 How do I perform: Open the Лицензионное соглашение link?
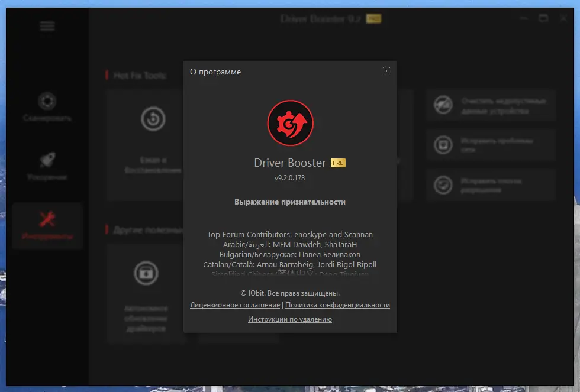pyautogui.click(x=234, y=305)
